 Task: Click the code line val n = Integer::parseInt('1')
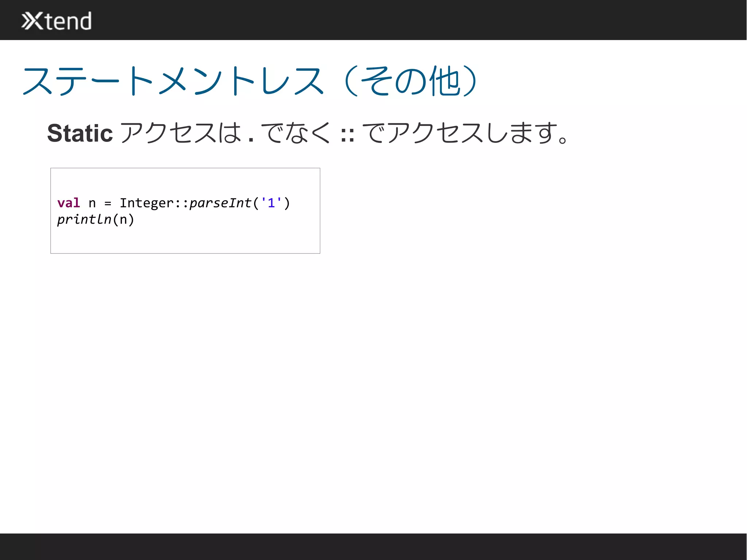click(174, 203)
